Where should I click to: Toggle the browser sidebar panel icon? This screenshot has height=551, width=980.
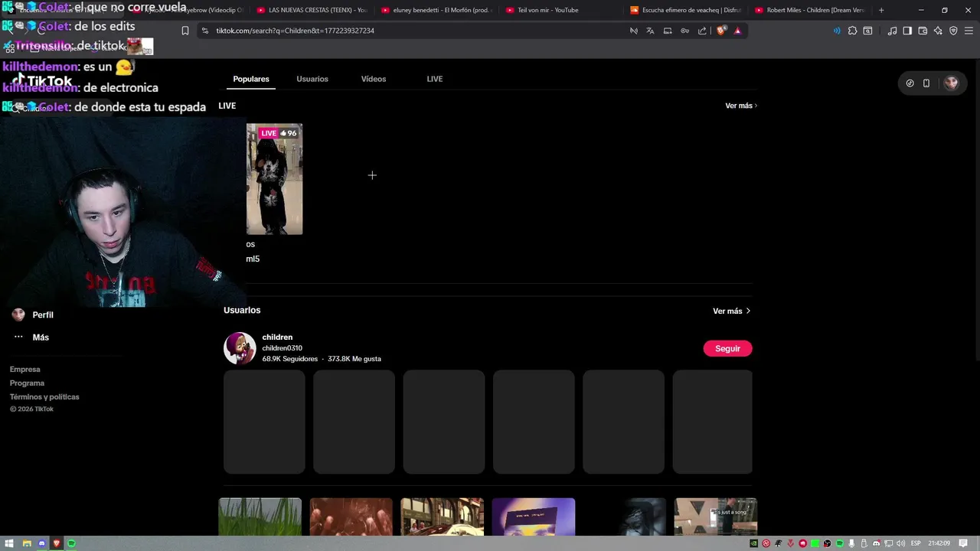pos(907,31)
